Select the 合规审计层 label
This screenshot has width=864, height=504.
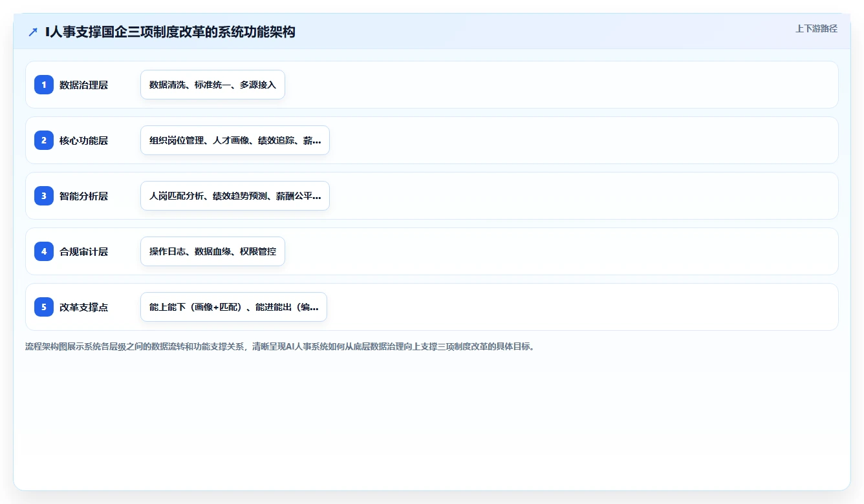pos(83,251)
